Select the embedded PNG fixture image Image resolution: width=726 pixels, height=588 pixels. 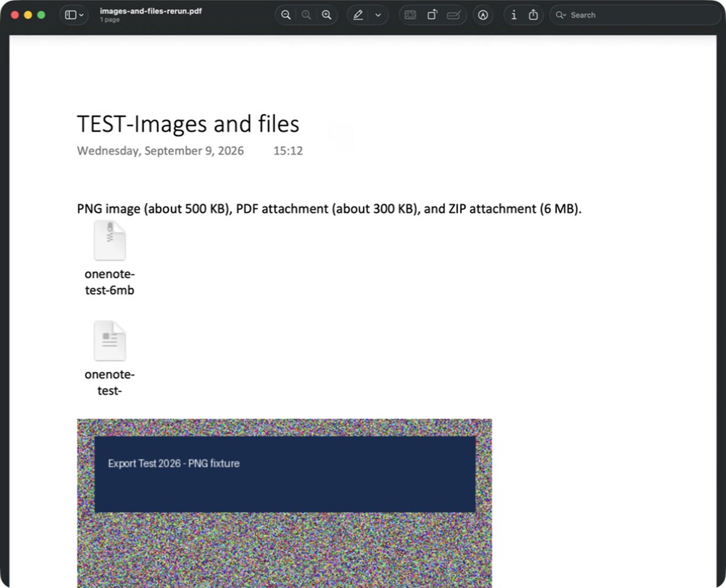pos(285,503)
